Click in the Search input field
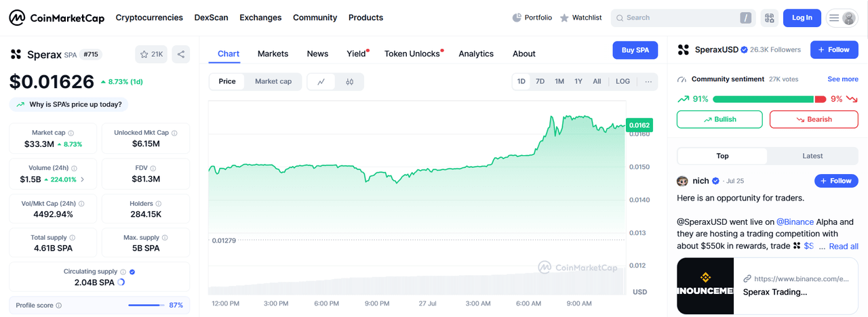Screen dimensions: 868x317 [678, 18]
